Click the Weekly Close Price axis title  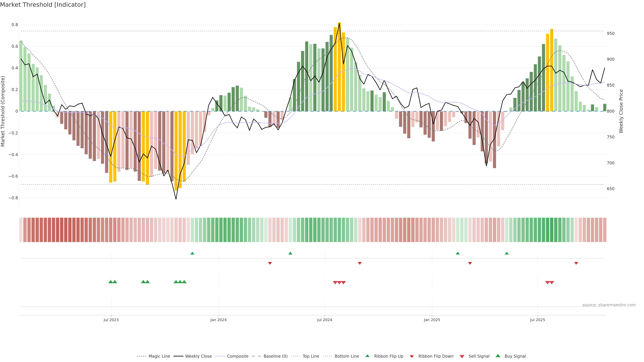click(x=621, y=111)
